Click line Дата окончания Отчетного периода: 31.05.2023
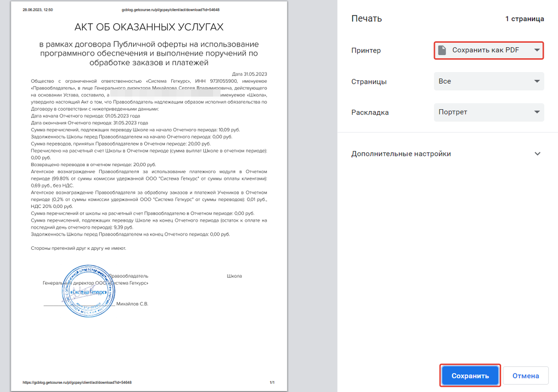Screen dimensions: 558x392 [x=89, y=123]
